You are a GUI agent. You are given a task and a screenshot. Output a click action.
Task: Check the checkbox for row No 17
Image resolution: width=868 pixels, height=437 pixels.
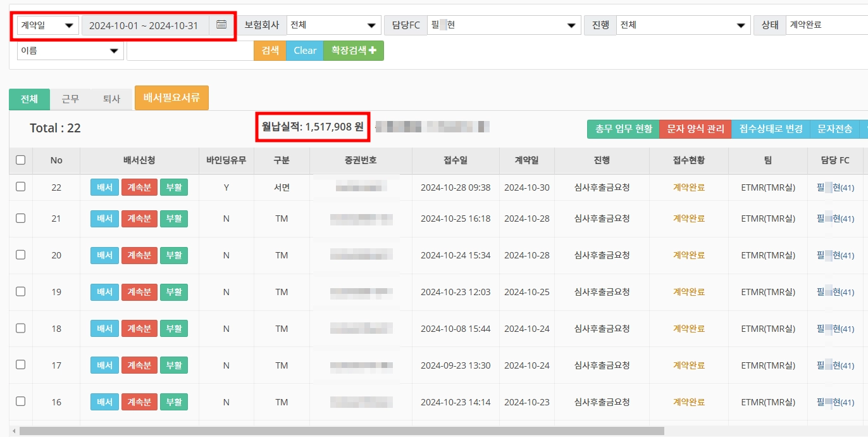pyautogui.click(x=20, y=365)
